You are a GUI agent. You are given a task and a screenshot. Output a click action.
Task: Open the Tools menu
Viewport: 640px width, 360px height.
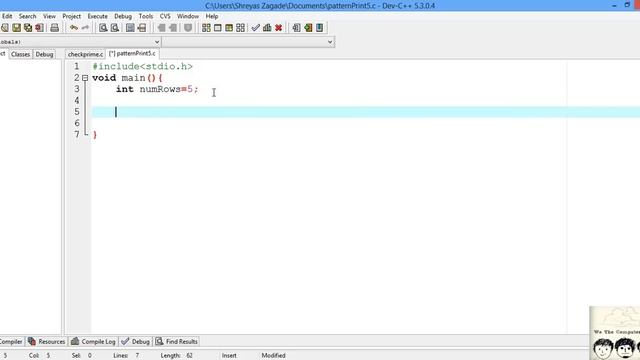pos(146,16)
